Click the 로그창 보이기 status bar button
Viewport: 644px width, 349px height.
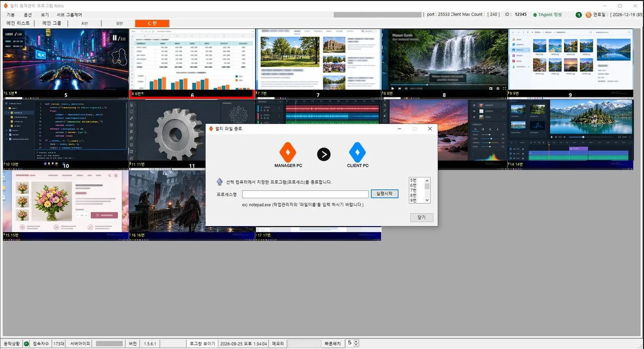click(202, 343)
